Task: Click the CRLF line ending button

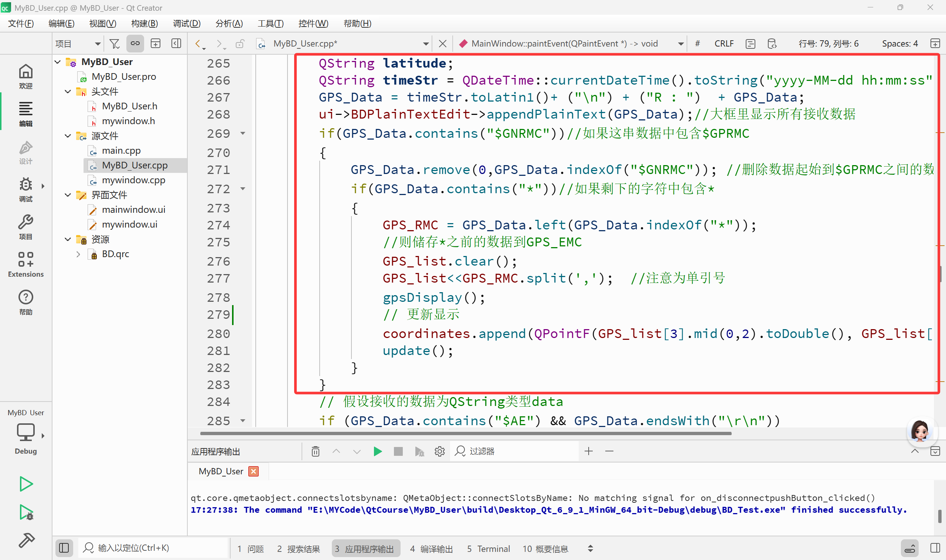Action: pos(724,44)
